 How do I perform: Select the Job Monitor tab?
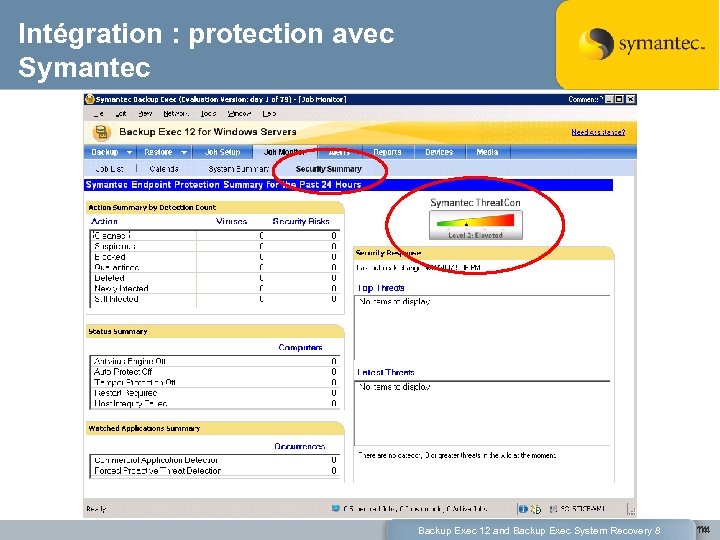(284, 152)
